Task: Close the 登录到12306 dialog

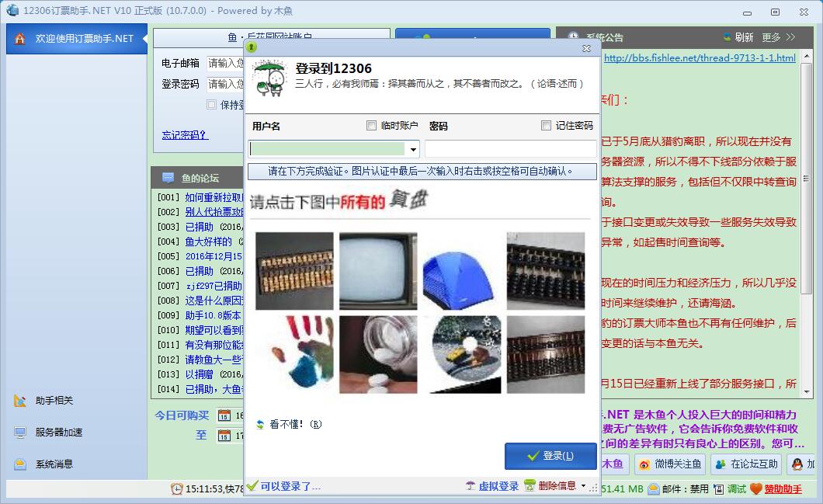Action: click(x=586, y=48)
